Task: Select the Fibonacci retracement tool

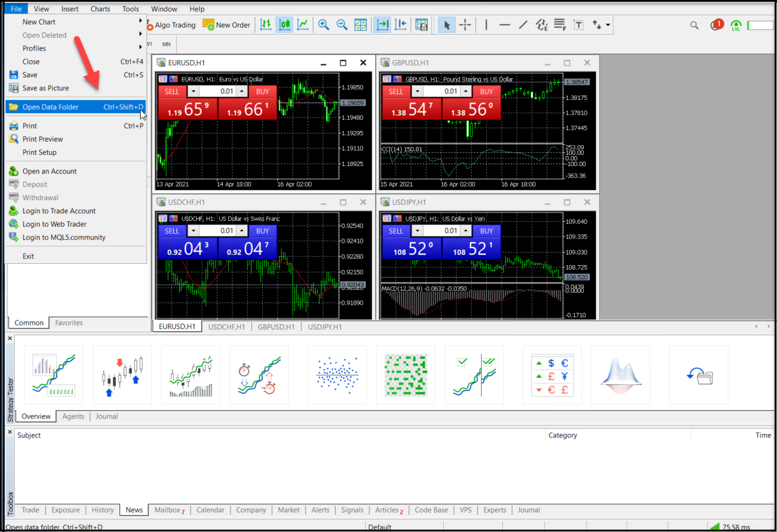Action: (560, 25)
